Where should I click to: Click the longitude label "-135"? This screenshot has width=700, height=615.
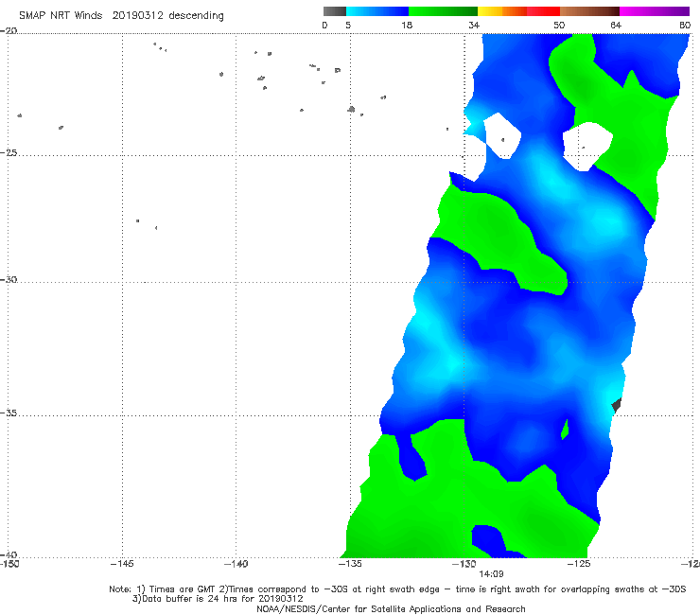[x=350, y=564]
